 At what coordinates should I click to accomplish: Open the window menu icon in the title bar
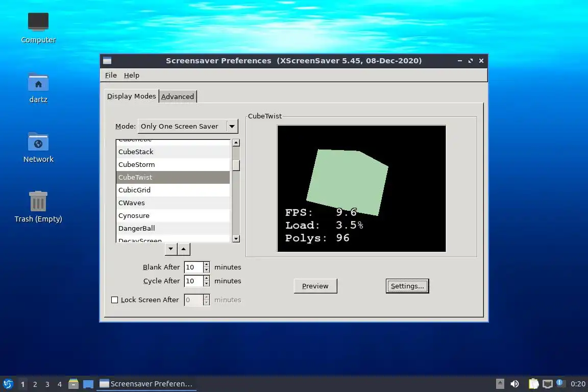click(x=107, y=61)
